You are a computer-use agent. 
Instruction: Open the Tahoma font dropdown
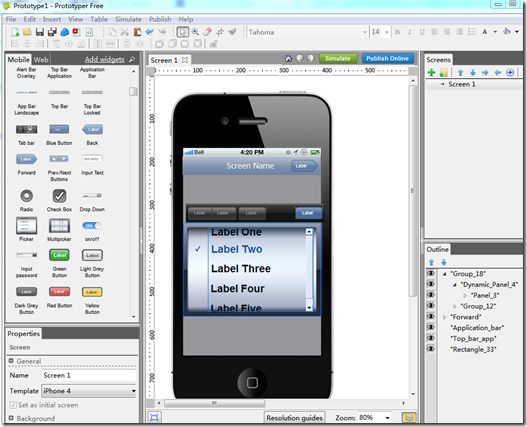365,32
